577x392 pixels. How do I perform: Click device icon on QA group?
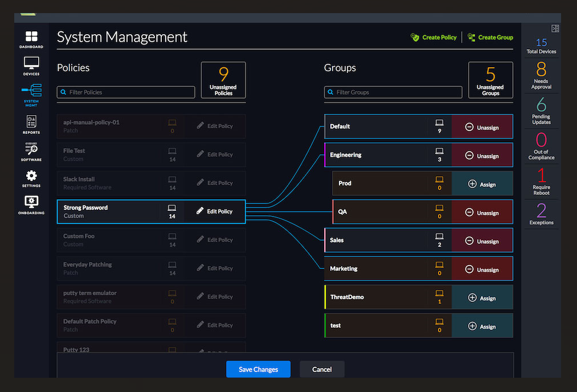click(439, 207)
